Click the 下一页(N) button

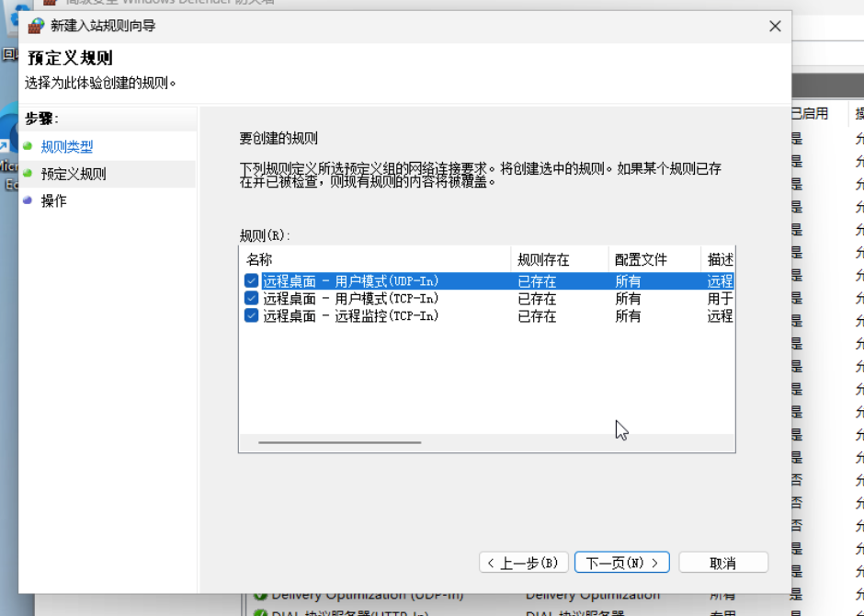click(x=621, y=562)
